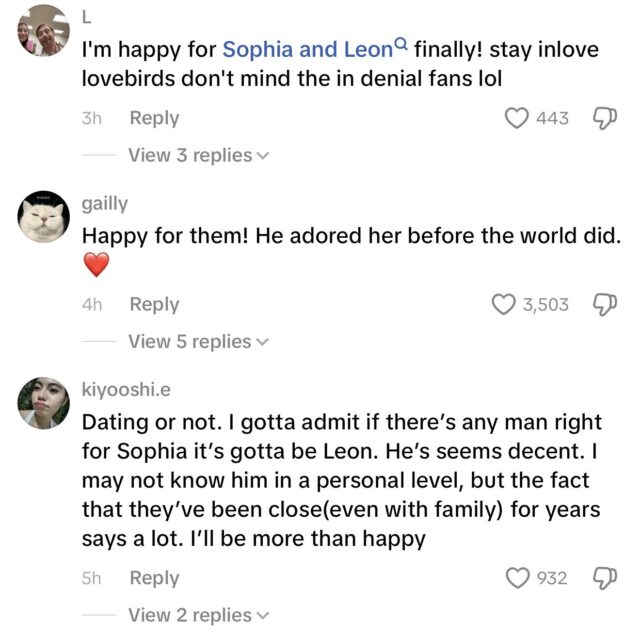Screen dimensions: 640x640
Task: Dislike kiyooshi.e's comment
Action: pyautogui.click(x=605, y=578)
